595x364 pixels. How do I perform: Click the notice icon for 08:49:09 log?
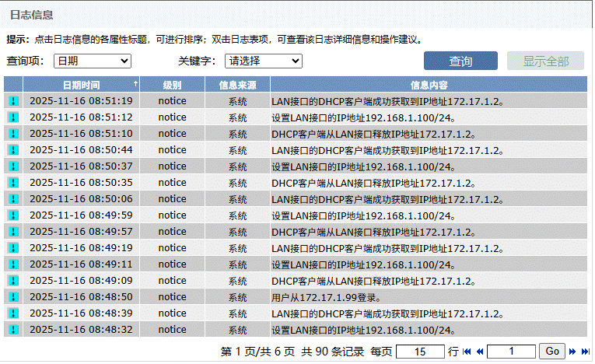(x=14, y=281)
